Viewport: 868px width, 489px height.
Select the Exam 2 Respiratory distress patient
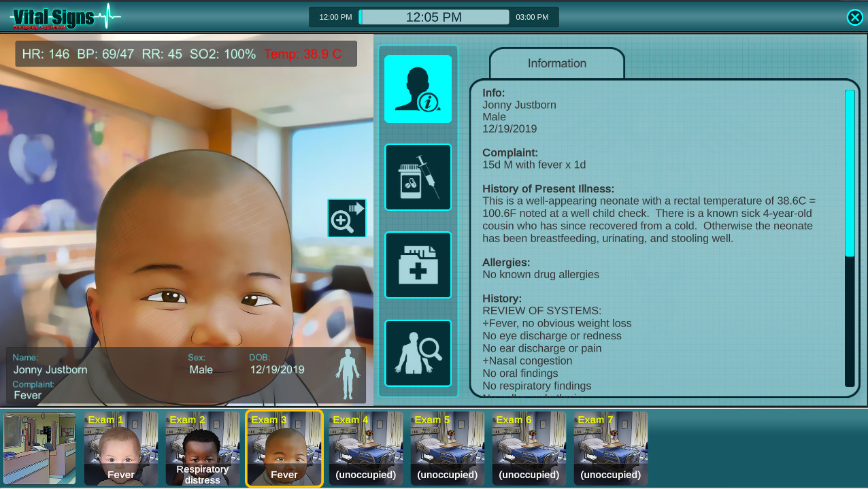tap(202, 448)
